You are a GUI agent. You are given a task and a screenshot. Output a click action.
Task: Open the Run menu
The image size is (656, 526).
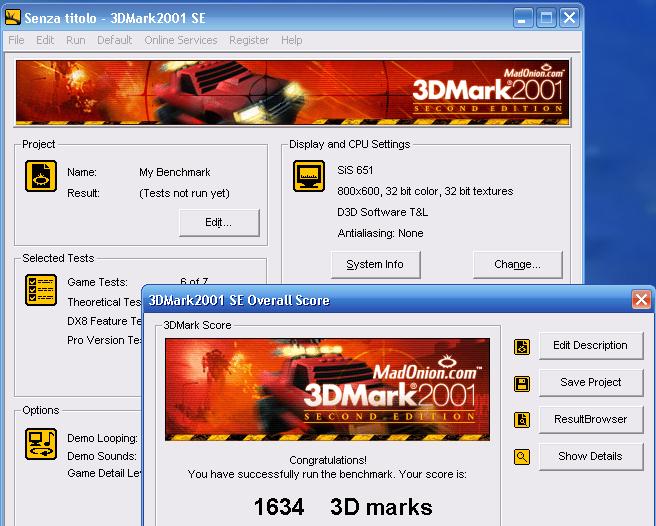pyautogui.click(x=75, y=40)
